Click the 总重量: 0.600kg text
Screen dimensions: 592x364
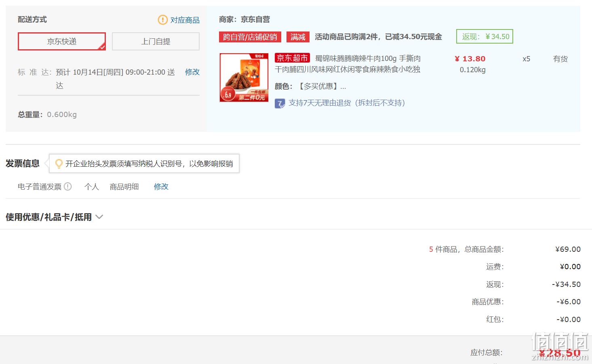click(x=47, y=115)
